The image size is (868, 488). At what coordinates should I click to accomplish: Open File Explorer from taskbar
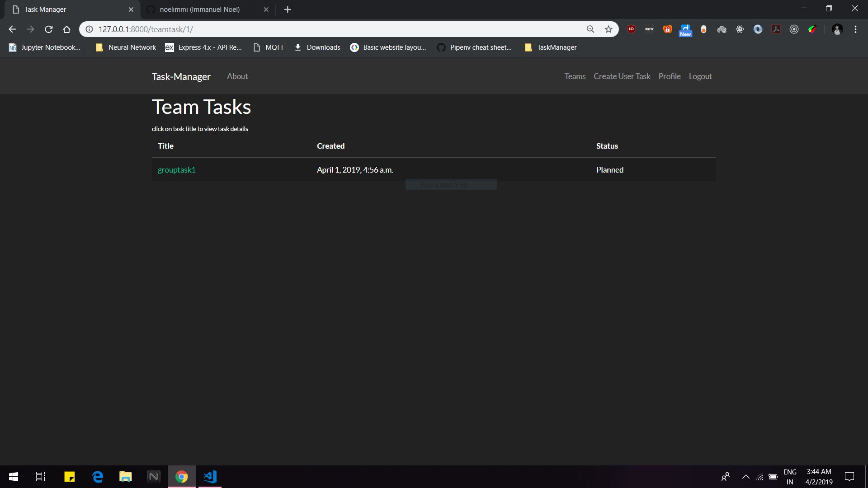tap(126, 477)
